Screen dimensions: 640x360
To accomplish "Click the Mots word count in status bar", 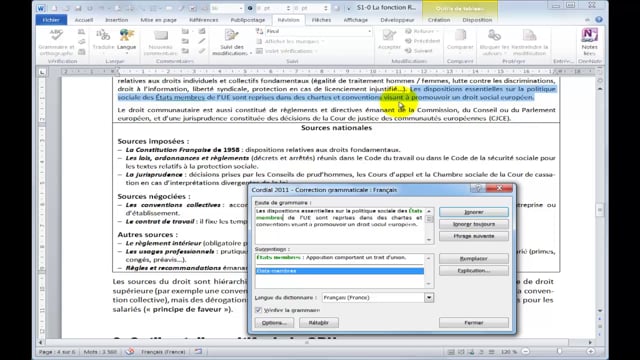I will 100,351.
